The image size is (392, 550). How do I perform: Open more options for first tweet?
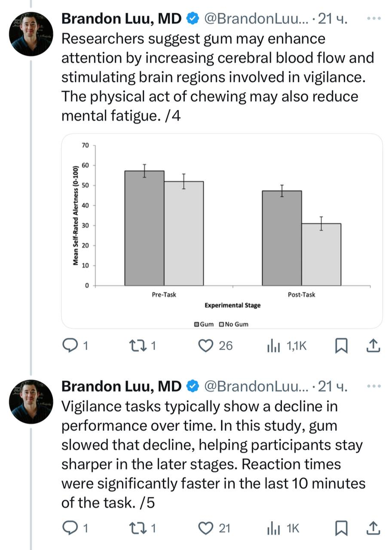pos(375,19)
